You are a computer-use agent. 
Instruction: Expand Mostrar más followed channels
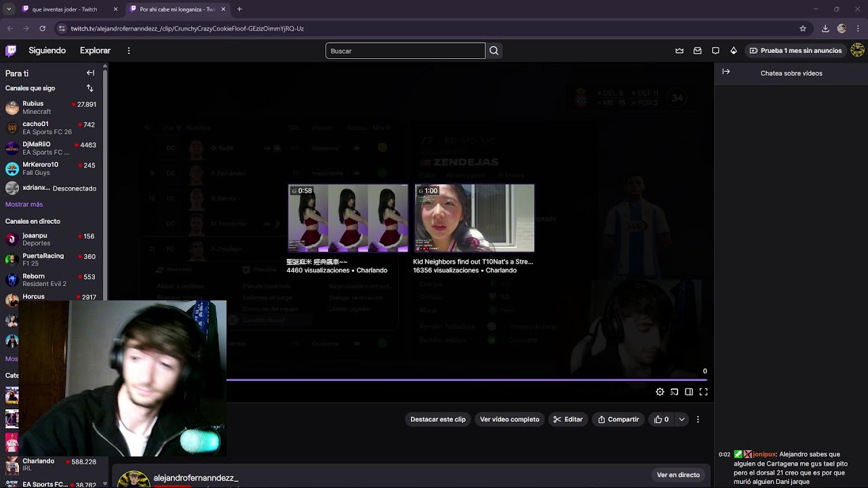coord(24,204)
